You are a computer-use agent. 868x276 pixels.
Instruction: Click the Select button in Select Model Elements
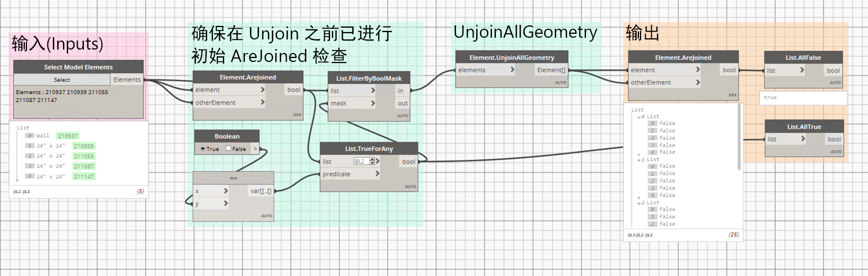[x=62, y=80]
